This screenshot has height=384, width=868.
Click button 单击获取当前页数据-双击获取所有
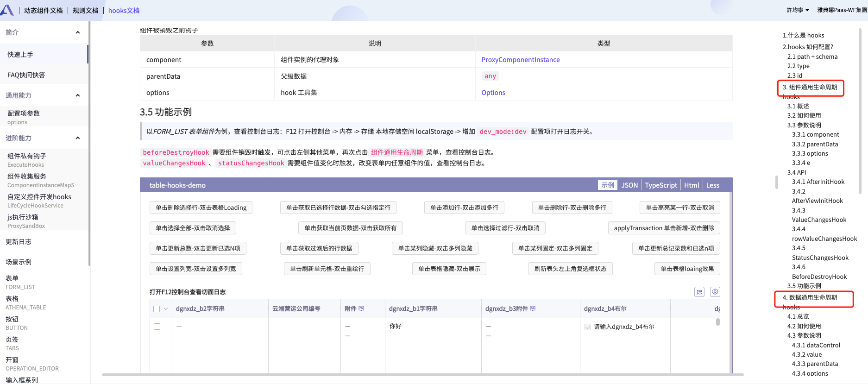coord(351,228)
